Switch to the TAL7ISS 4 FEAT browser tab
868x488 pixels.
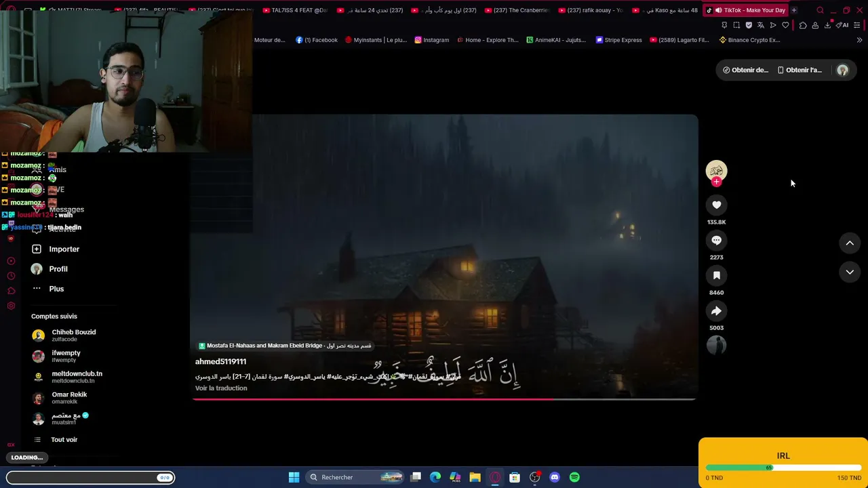[x=296, y=10]
